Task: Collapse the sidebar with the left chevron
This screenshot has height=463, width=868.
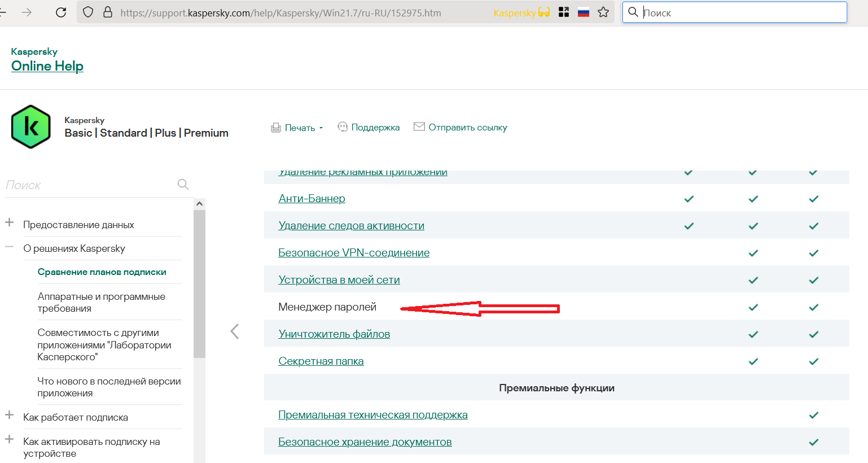Action: coord(235,331)
